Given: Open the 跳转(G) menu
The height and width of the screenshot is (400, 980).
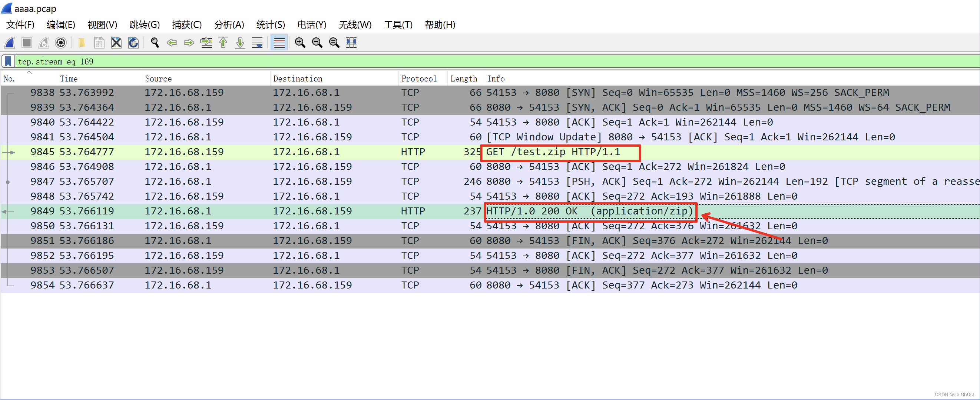Looking at the screenshot, I should [145, 25].
